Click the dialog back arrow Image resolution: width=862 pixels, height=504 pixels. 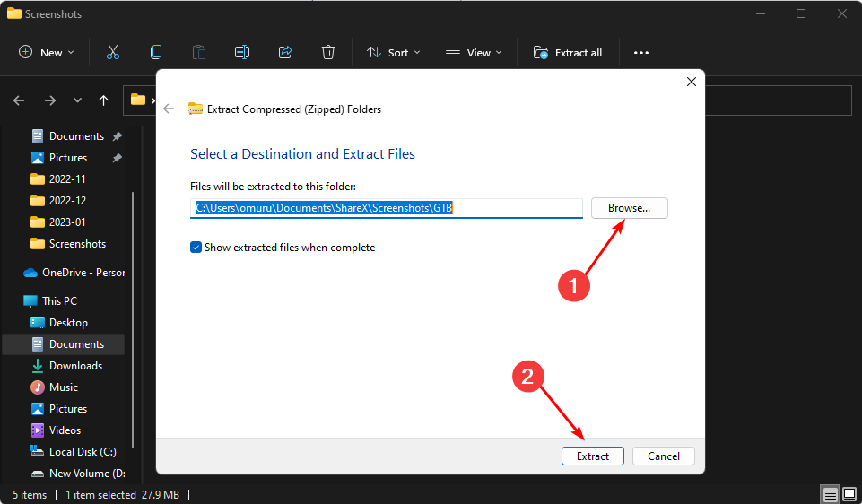pos(169,109)
